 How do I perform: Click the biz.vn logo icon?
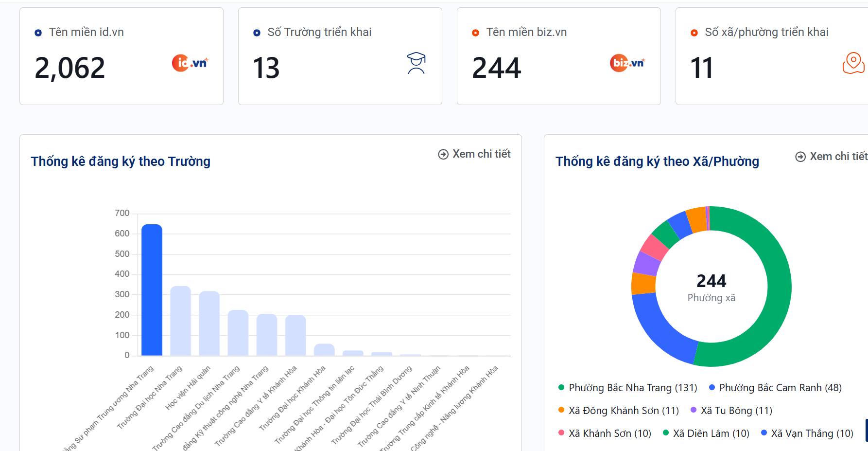click(627, 63)
